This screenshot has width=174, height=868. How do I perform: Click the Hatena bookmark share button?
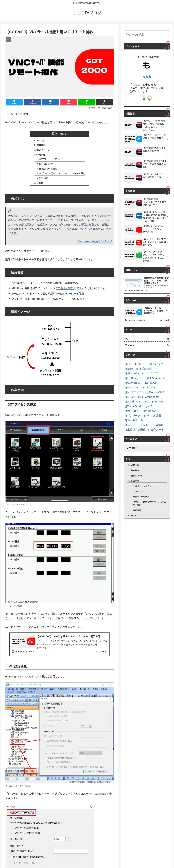coord(50,102)
